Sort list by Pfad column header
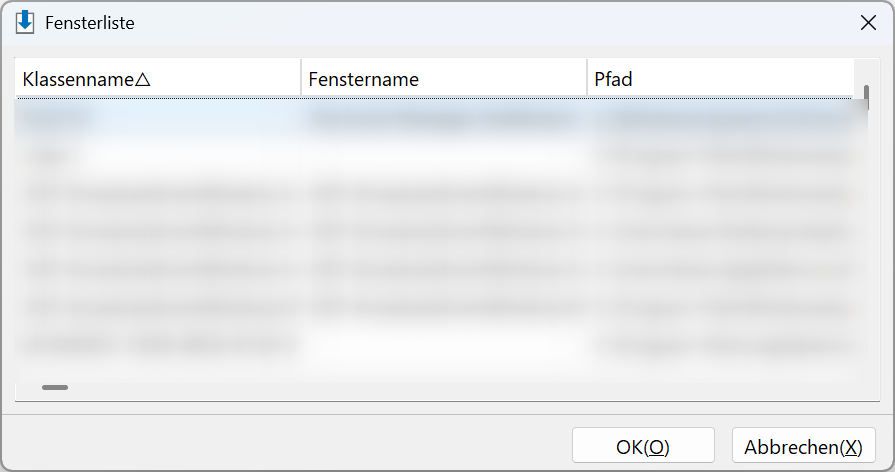 721,78
